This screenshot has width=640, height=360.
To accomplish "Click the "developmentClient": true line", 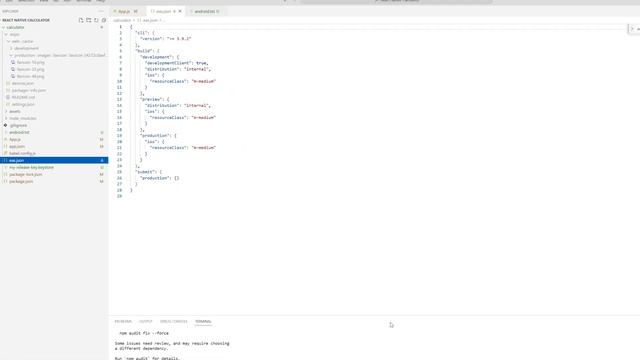I will click(x=176, y=63).
